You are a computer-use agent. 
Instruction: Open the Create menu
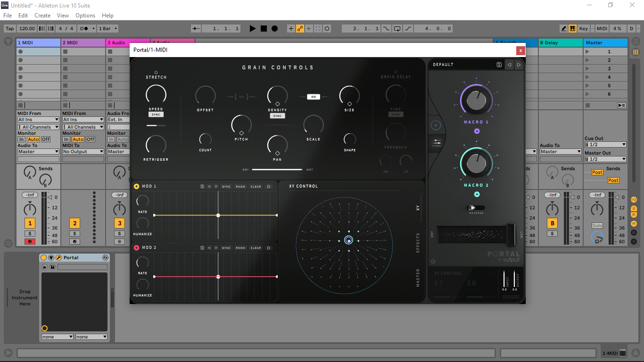(x=42, y=16)
